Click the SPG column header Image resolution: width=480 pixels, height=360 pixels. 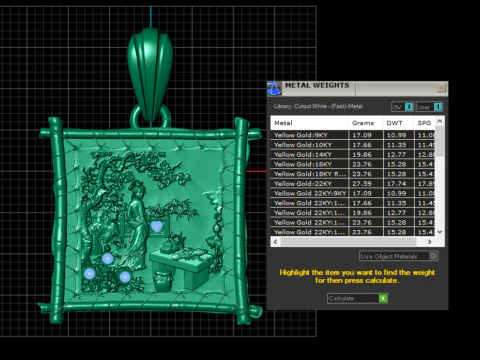424,123
